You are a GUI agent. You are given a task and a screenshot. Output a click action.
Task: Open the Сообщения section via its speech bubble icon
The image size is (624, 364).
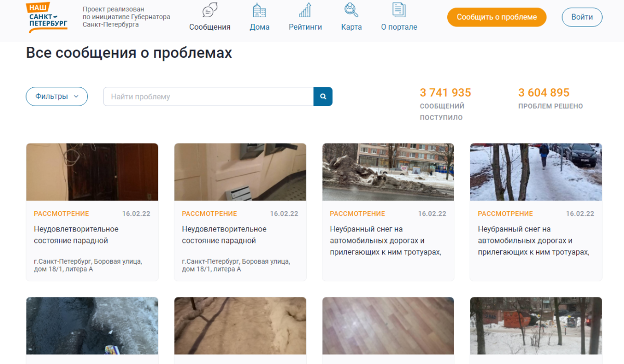[x=210, y=11]
